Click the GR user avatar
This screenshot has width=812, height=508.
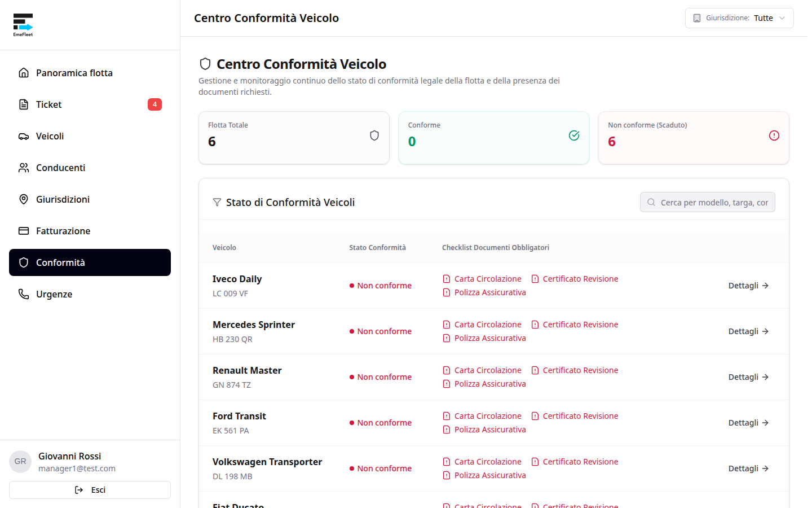[x=20, y=462]
